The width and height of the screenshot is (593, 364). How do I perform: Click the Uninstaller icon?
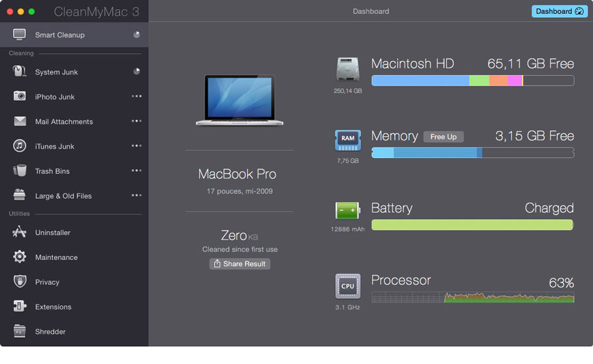point(19,232)
